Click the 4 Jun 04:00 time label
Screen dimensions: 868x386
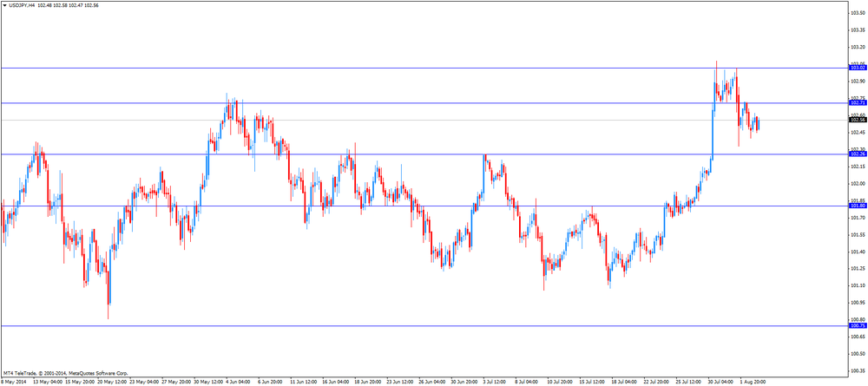(240, 382)
